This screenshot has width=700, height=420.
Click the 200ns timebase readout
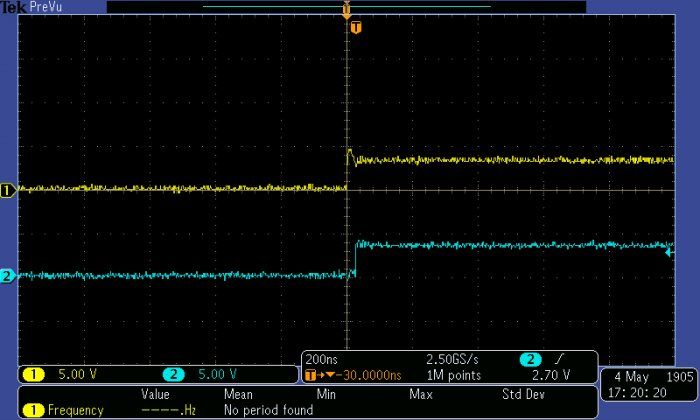pos(321,359)
